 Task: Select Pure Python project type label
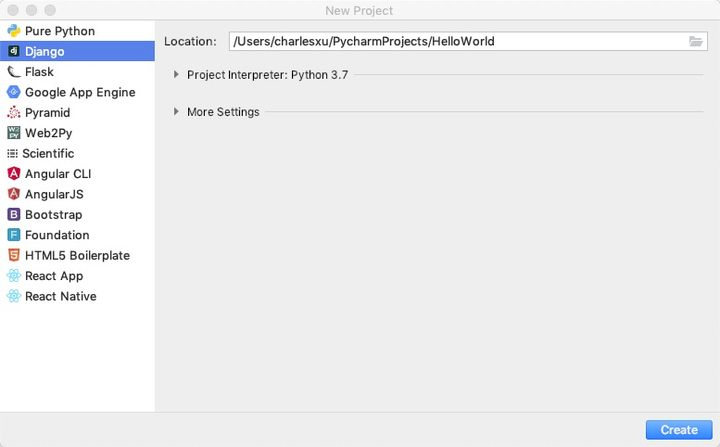coord(60,31)
